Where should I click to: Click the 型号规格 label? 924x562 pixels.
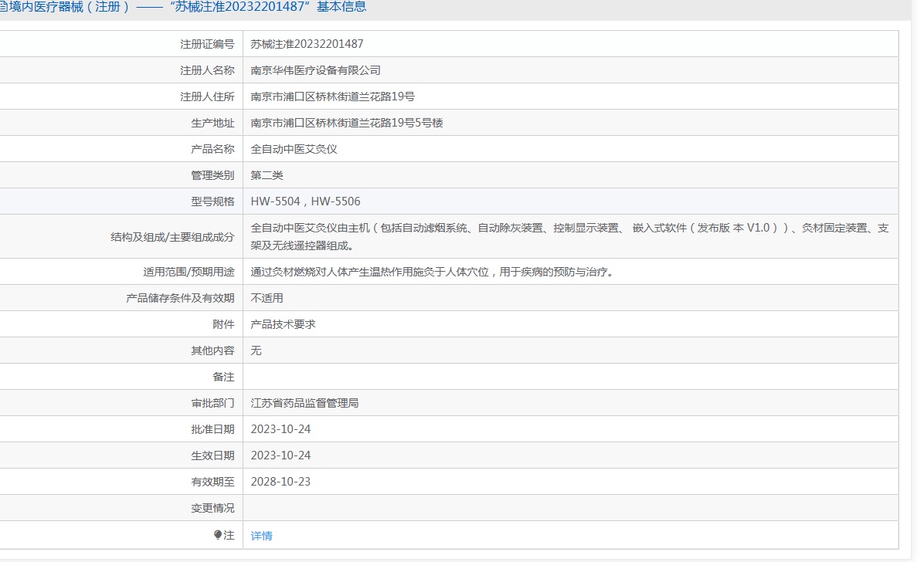point(212,201)
